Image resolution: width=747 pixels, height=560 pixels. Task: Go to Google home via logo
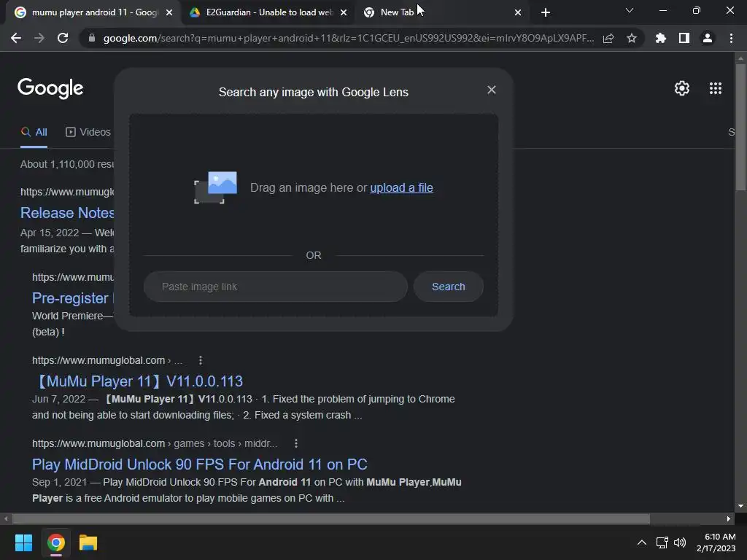(x=50, y=88)
